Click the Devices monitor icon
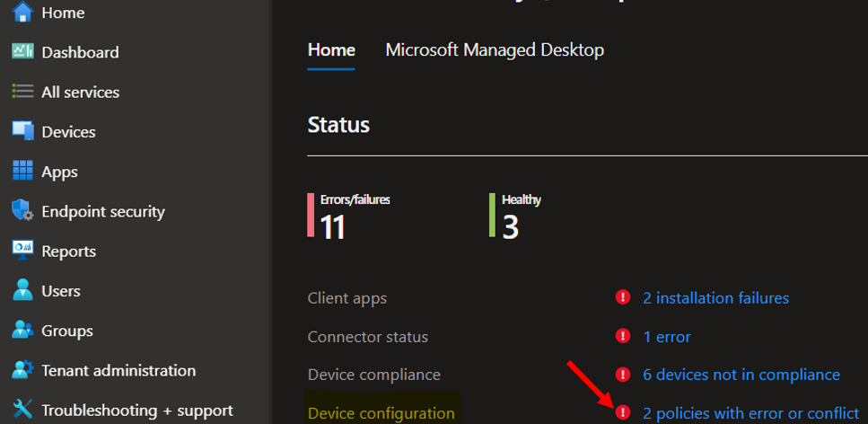The image size is (868, 424). click(22, 131)
